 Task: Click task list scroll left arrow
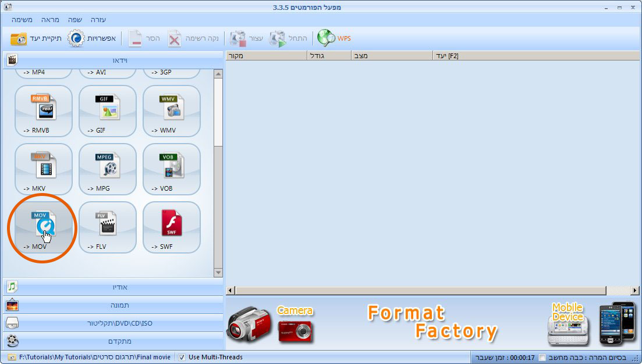pos(230,290)
